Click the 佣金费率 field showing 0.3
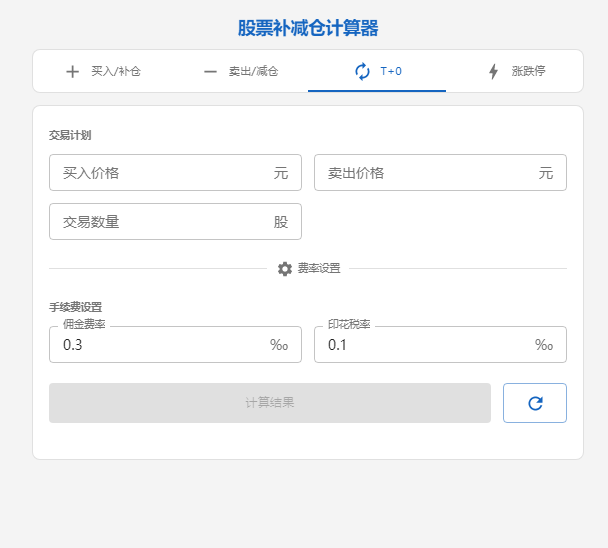Screen dimensions: 608x548 click(175, 344)
